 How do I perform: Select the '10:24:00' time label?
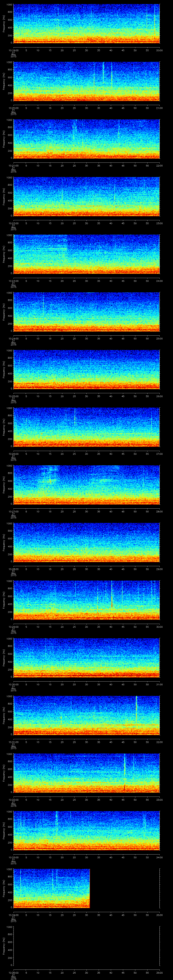click(13, 339)
